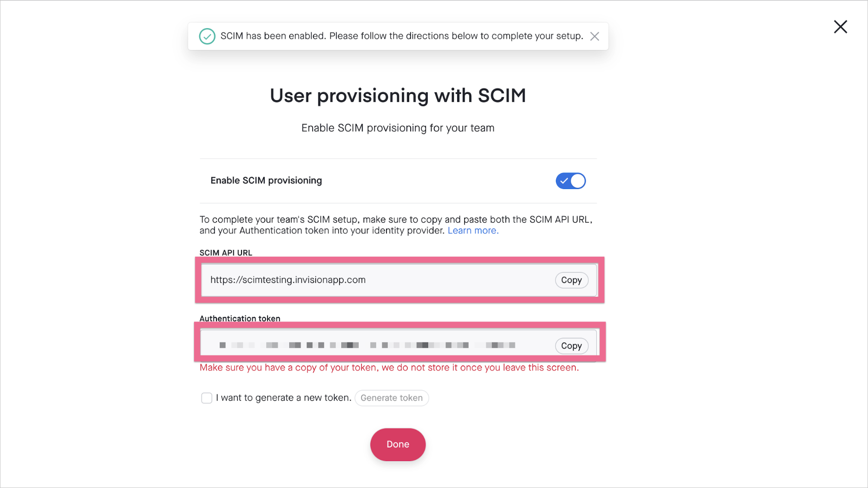
Task: Toggle the Enable SCIM provisioning switch
Action: (x=570, y=181)
